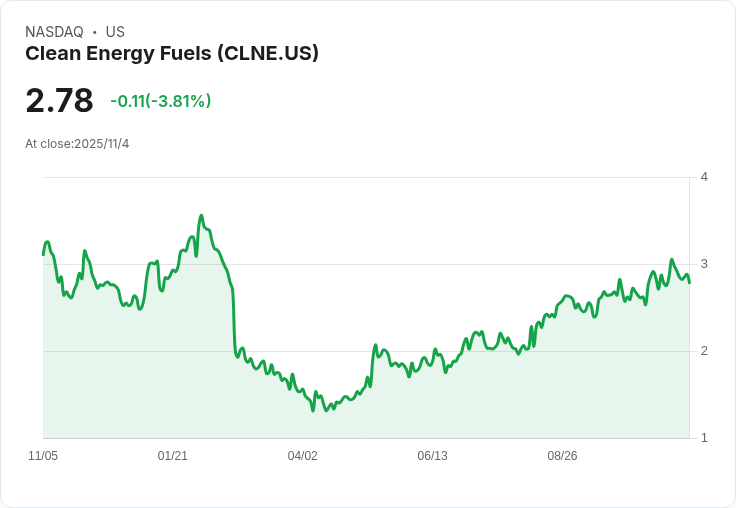Click the Clean Energy Fuels (CLNE.US) title

172,54
